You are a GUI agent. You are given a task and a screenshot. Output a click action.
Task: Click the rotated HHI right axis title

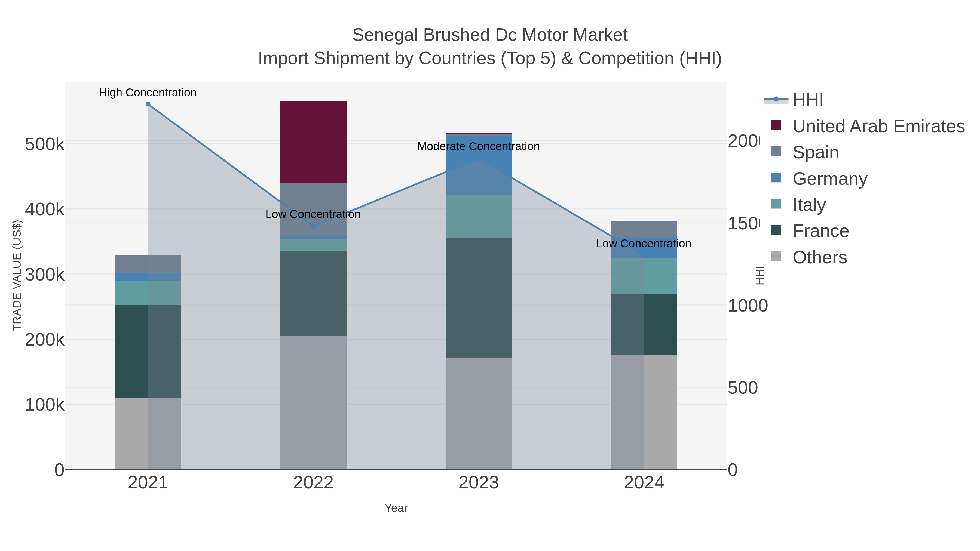pos(760,275)
